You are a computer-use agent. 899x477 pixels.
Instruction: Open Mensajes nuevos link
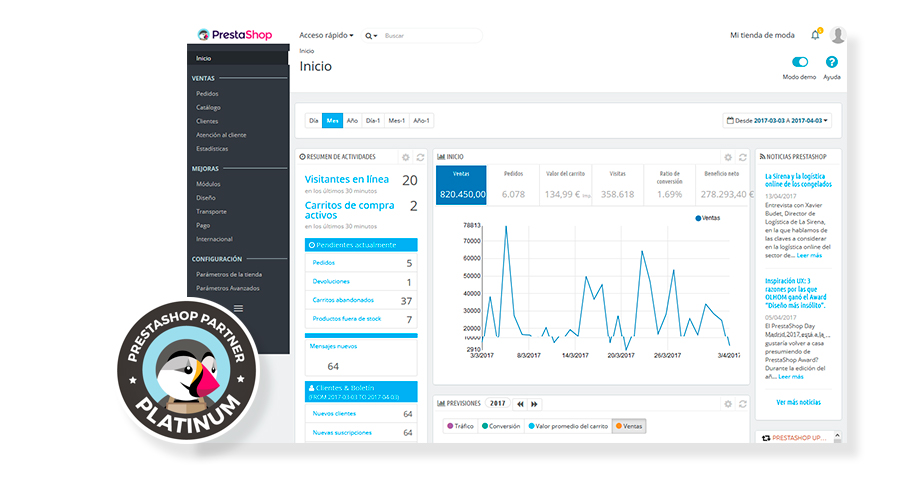(x=333, y=346)
